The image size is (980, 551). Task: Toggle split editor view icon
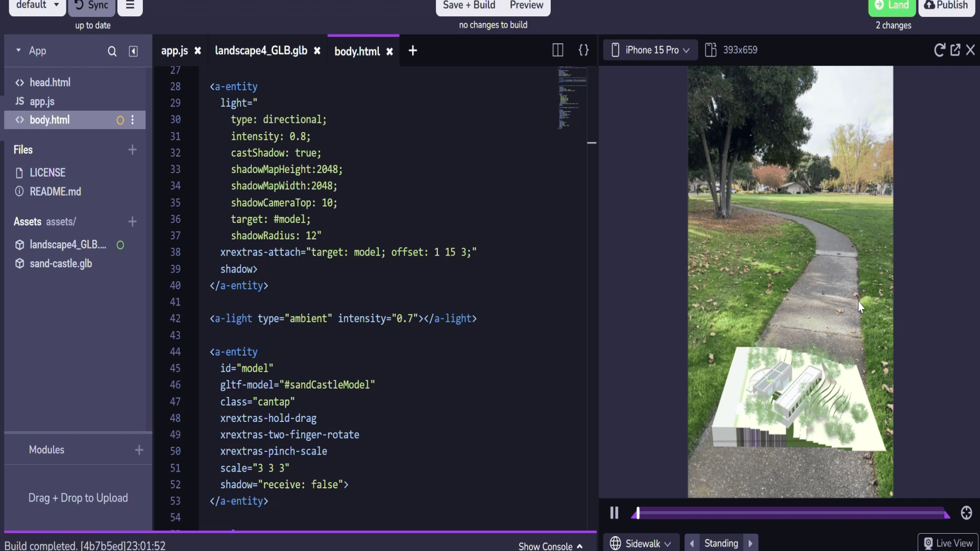pos(557,50)
